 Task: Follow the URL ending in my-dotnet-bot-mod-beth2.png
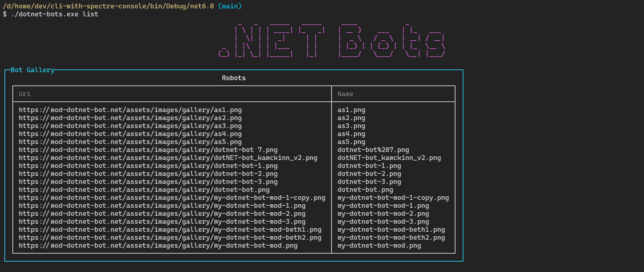click(170, 237)
